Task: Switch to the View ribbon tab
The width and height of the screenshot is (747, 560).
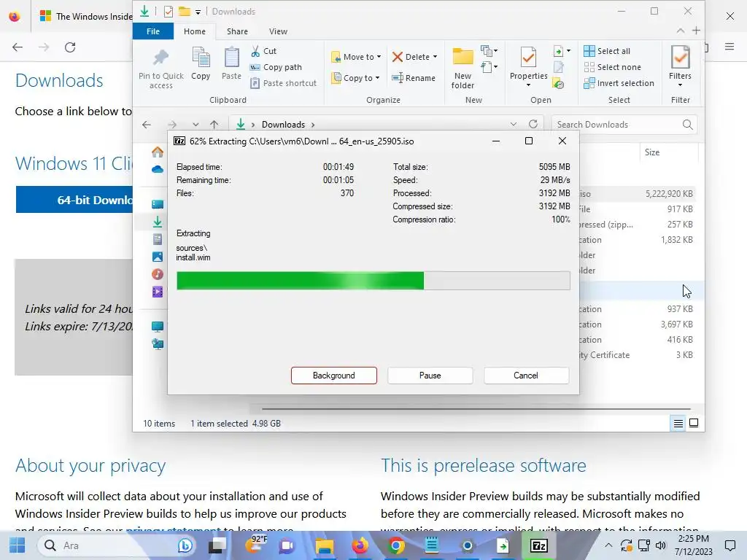Action: 278,31
